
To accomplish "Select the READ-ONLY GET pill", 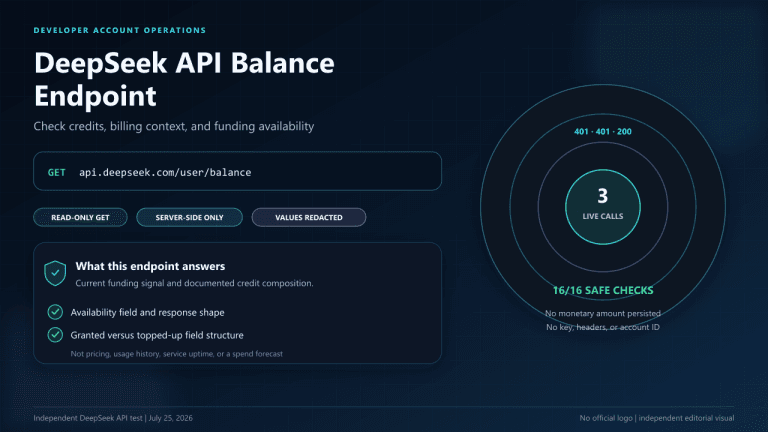I will [x=80, y=217].
